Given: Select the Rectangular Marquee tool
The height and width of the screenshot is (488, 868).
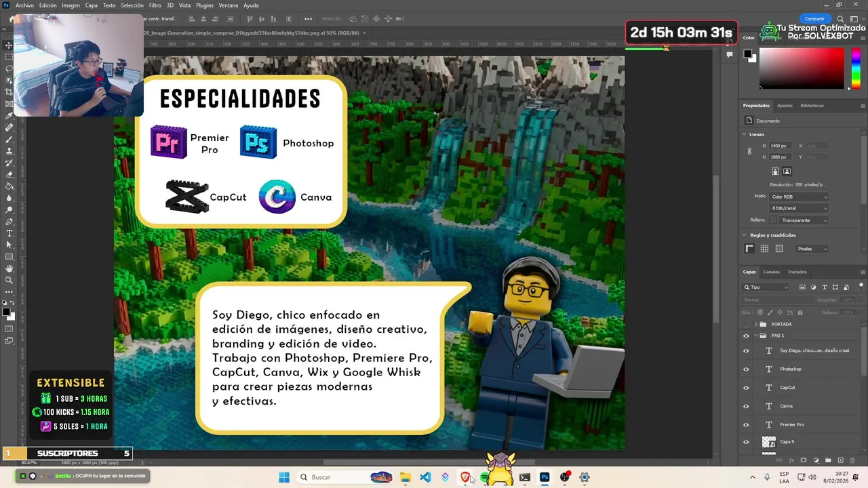Looking at the screenshot, I should pyautogui.click(x=9, y=57).
